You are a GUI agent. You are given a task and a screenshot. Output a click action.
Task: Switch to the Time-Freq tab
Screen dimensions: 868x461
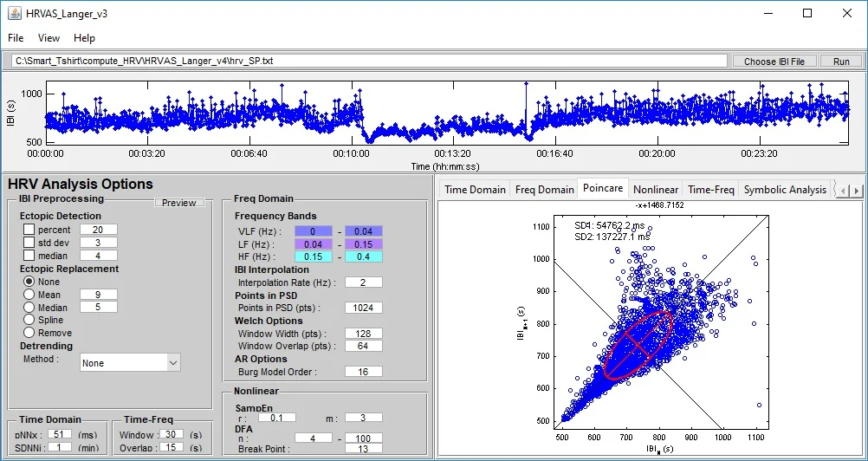711,189
